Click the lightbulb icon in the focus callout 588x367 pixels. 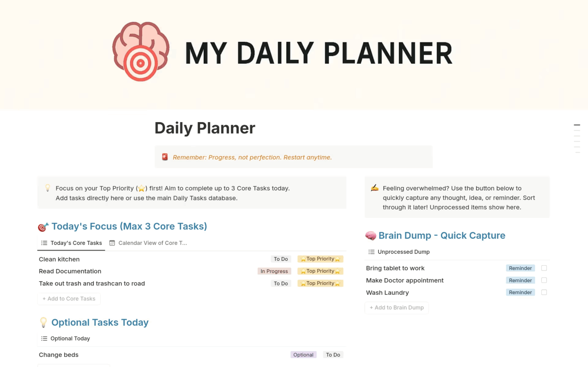47,188
